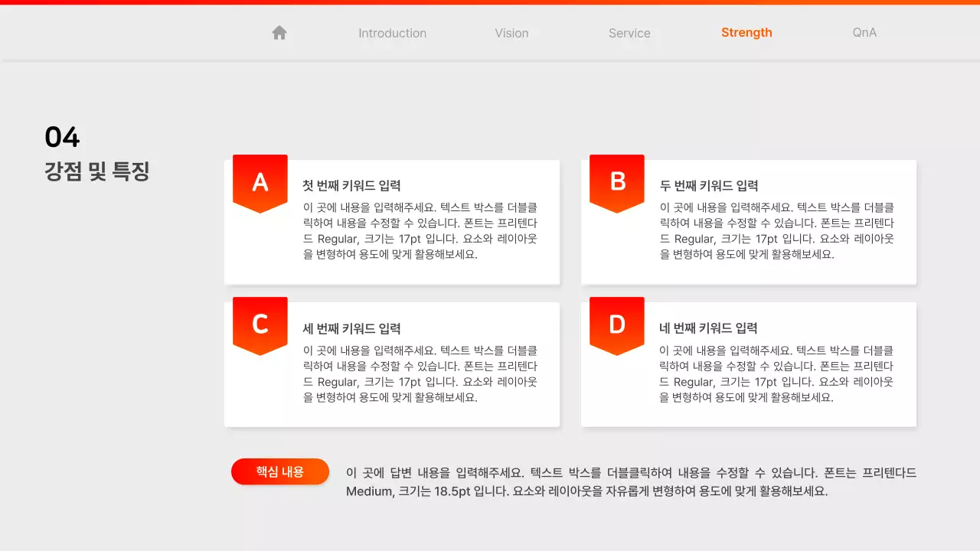Click the heading 세 번째 키워드 입력

351,328
